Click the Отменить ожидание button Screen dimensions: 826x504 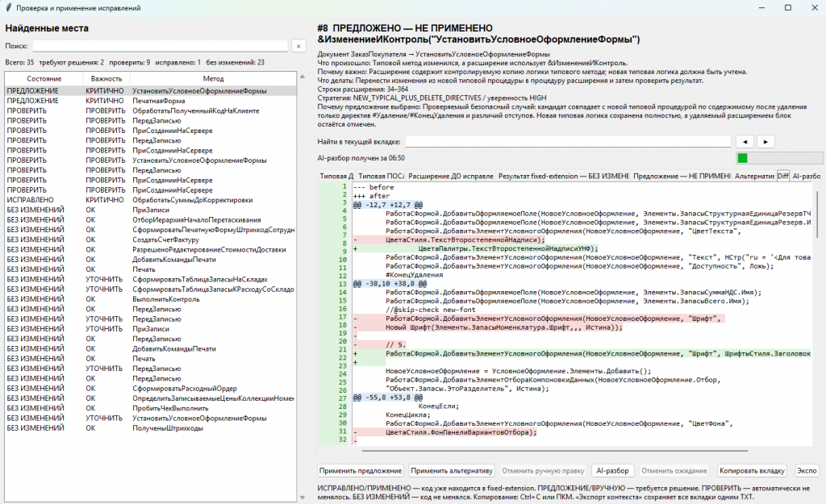(x=674, y=471)
